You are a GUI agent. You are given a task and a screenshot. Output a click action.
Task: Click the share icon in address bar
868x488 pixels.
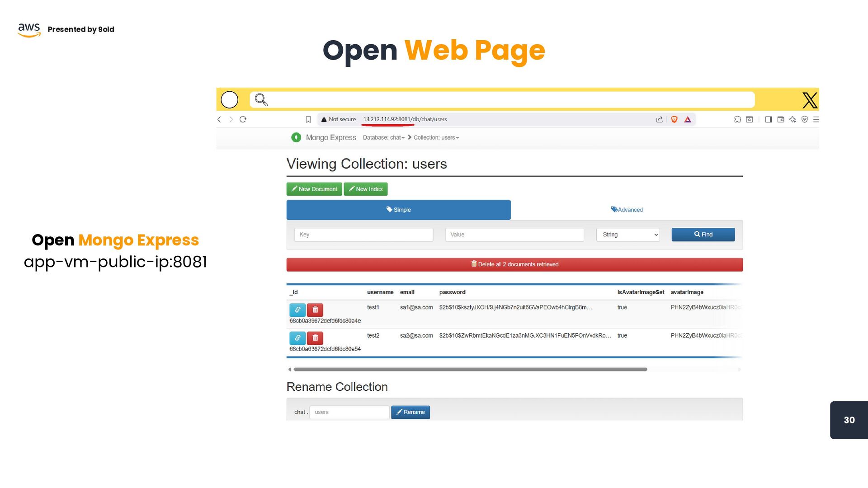pyautogui.click(x=659, y=119)
